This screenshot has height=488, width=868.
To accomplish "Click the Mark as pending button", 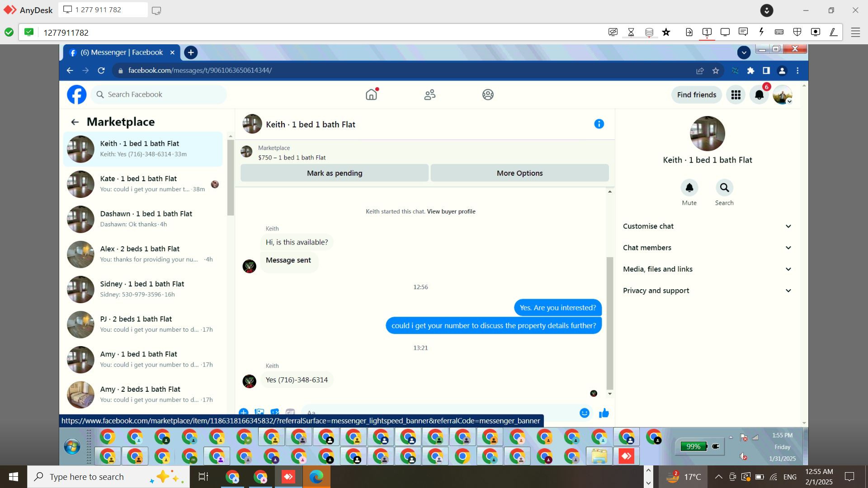I will point(334,173).
